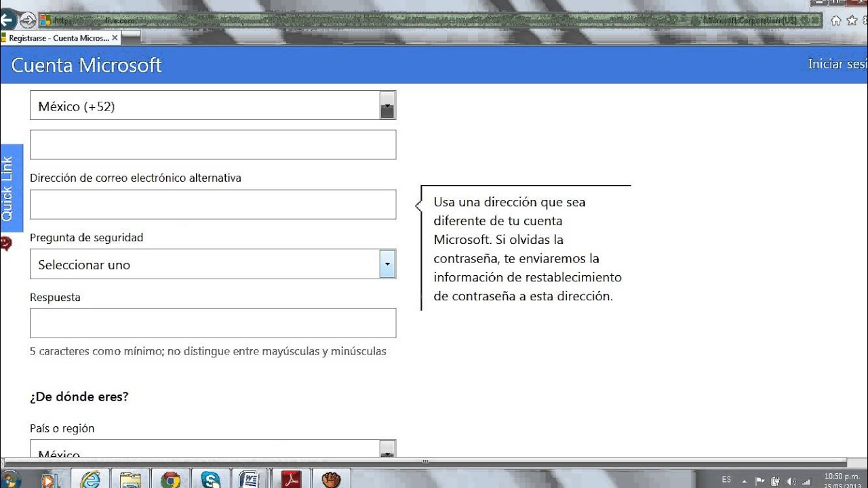Open the Action Center flag icon

coord(760,481)
